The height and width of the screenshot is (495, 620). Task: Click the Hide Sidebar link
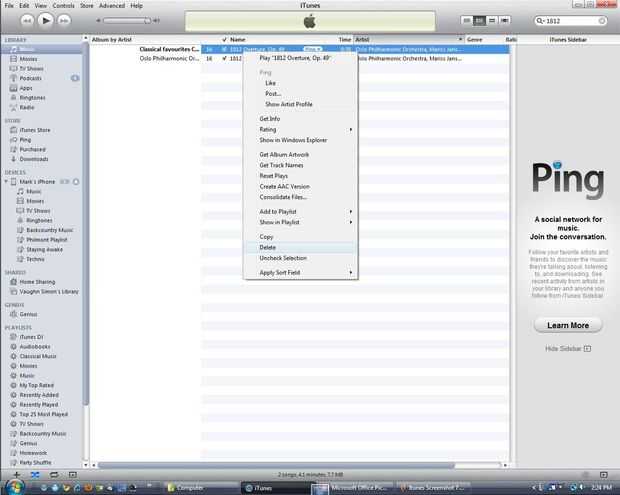tap(568, 349)
